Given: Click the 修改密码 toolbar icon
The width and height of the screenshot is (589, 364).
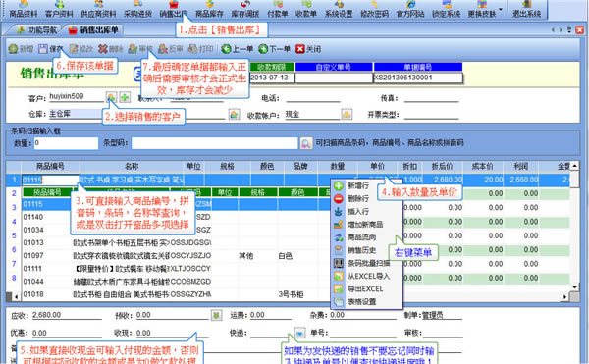Looking at the screenshot, I should (374, 9).
